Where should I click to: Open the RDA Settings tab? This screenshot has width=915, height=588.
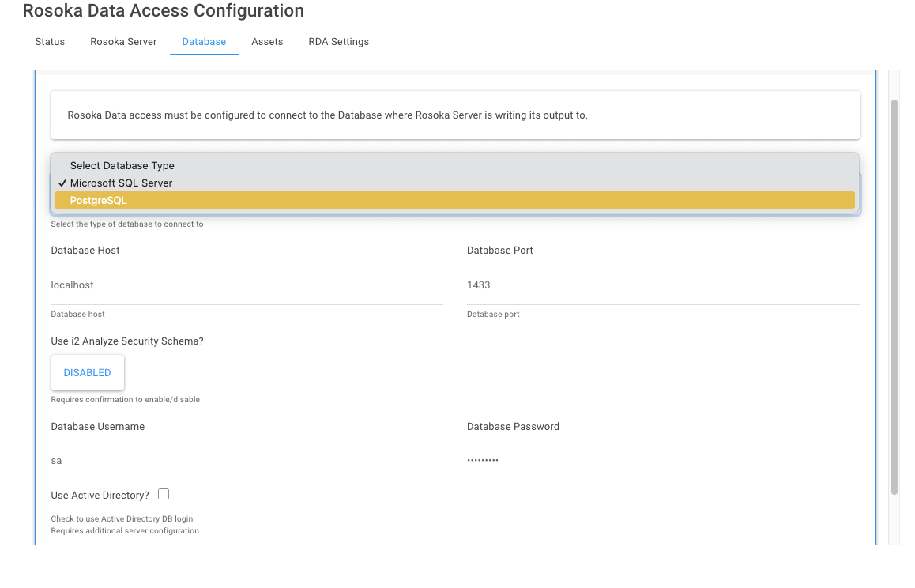coord(338,41)
